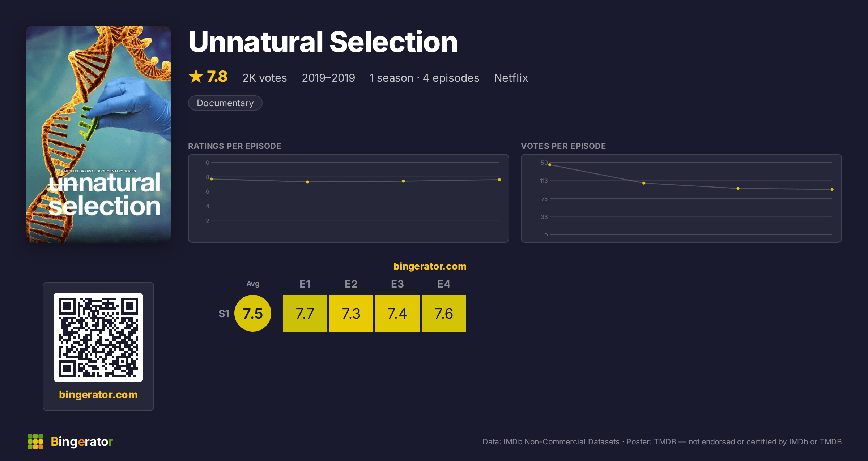Screen dimensions: 868x461
Task: Click the yellow rating star icon
Action: point(196,77)
